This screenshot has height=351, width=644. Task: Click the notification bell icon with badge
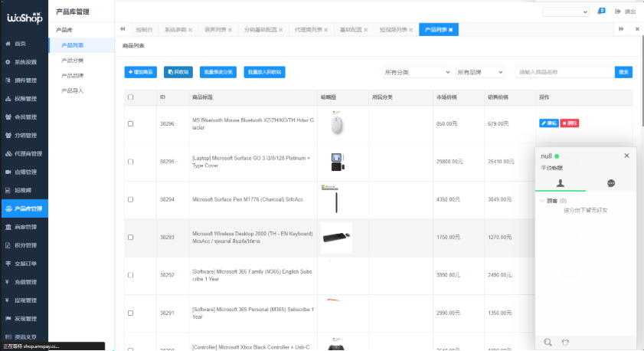601,11
